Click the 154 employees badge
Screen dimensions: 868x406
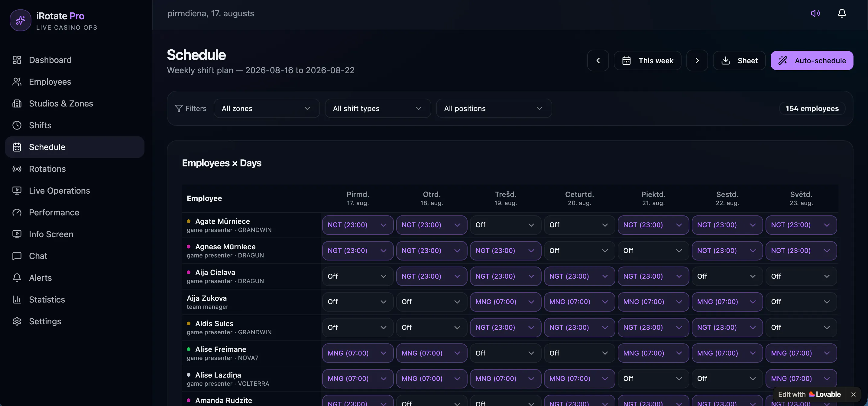812,108
